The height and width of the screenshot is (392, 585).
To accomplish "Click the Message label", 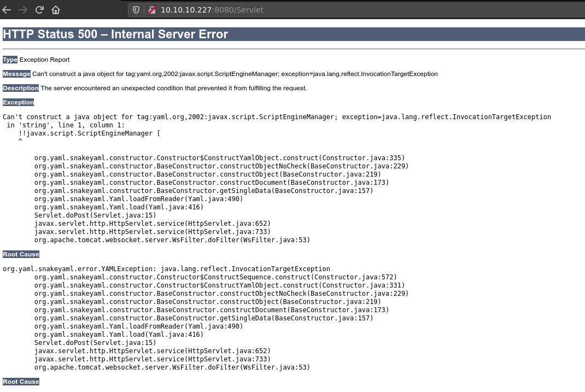I will pos(16,74).
